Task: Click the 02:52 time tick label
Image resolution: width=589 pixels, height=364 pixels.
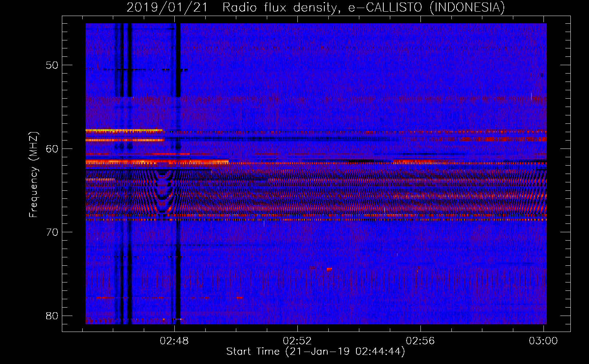Action: click(297, 341)
